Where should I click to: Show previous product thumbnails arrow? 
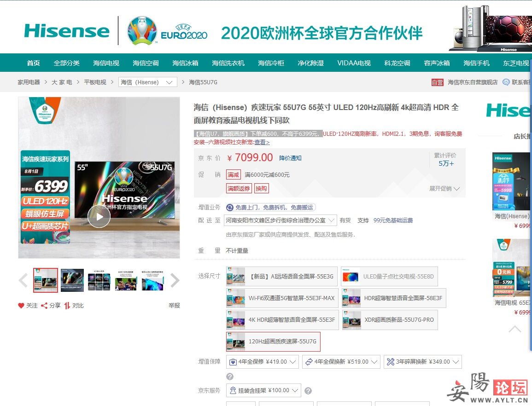click(x=23, y=280)
